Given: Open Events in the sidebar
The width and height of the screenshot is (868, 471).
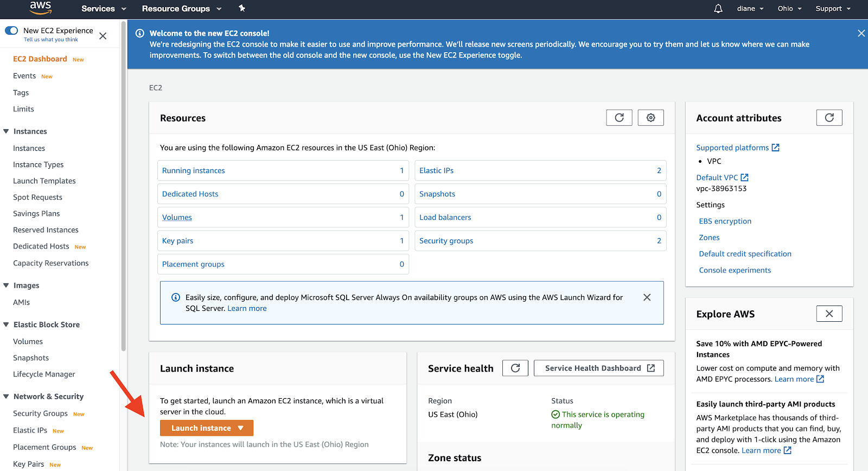Looking at the screenshot, I should point(24,76).
